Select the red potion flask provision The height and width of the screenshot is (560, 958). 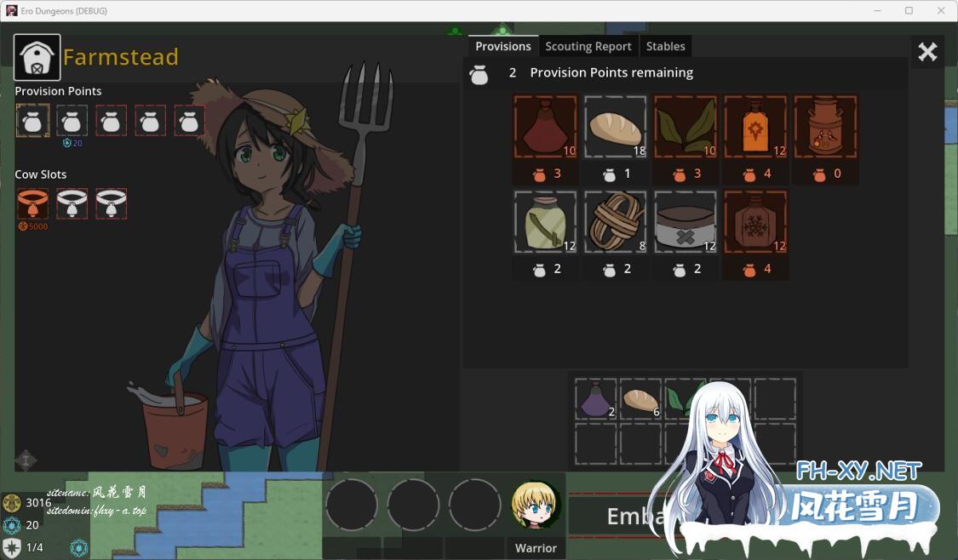546,127
